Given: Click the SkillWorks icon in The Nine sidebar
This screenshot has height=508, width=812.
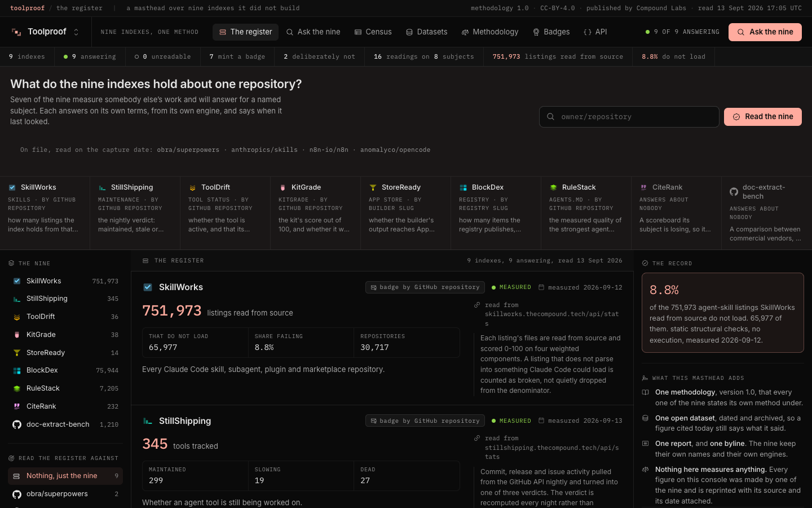Looking at the screenshot, I should (x=17, y=281).
